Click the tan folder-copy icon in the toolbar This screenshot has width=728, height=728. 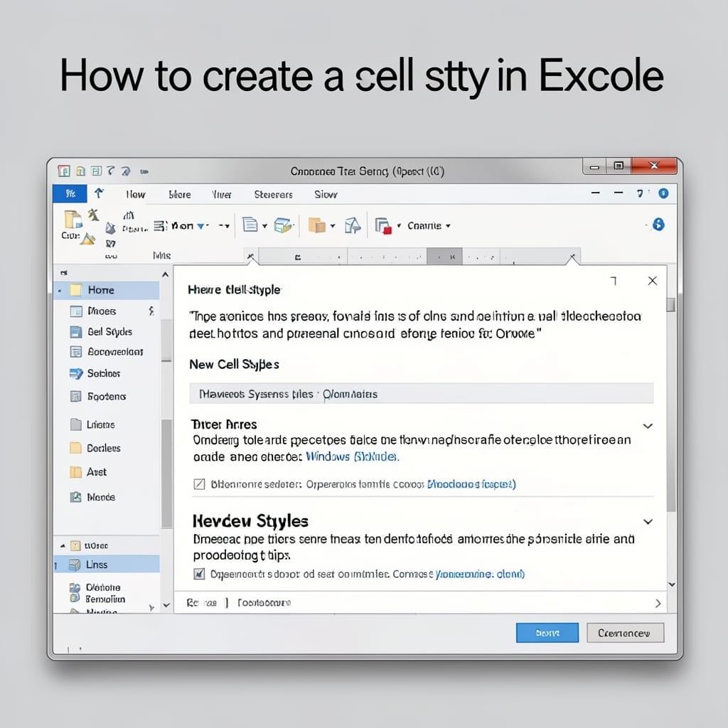pyautogui.click(x=316, y=225)
